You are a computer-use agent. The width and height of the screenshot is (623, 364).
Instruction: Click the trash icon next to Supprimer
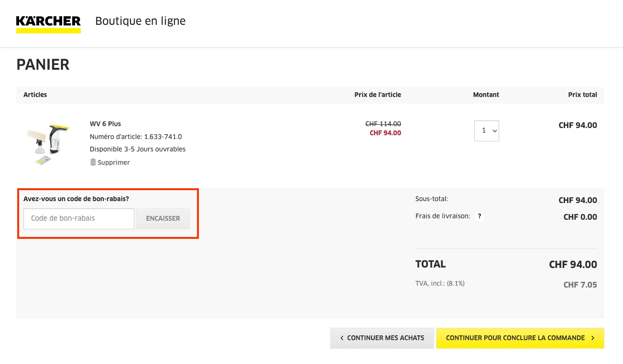93,162
